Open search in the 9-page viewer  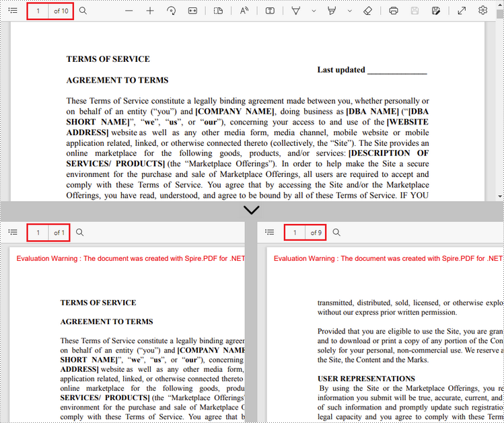336,232
